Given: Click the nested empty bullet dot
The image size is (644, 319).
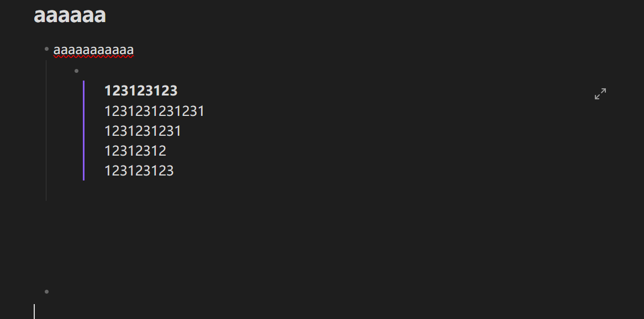Looking at the screenshot, I should [x=76, y=71].
